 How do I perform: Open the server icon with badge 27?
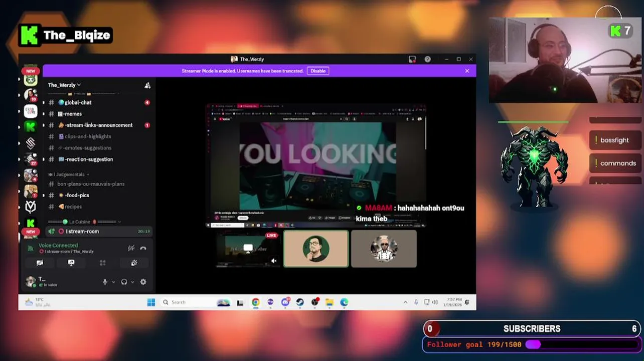tap(31, 159)
